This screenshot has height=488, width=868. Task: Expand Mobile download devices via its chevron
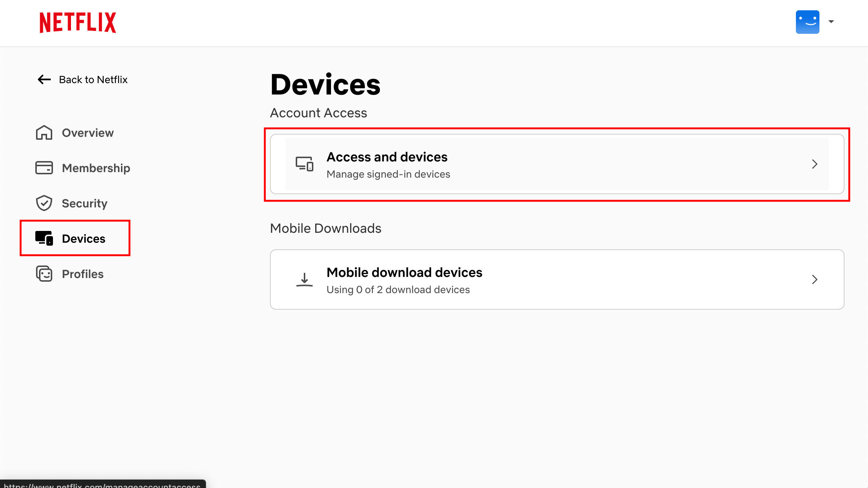815,279
